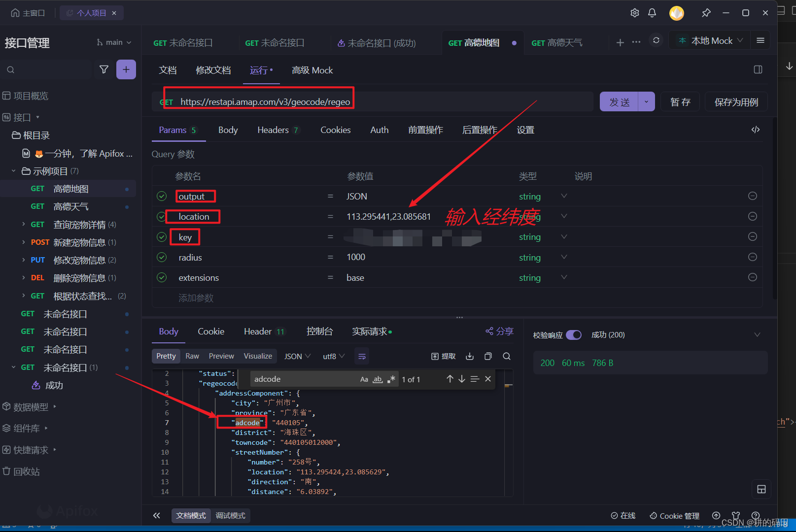Open the utf8 encoding dropdown
Screen dimensions: 796x532
click(x=334, y=356)
